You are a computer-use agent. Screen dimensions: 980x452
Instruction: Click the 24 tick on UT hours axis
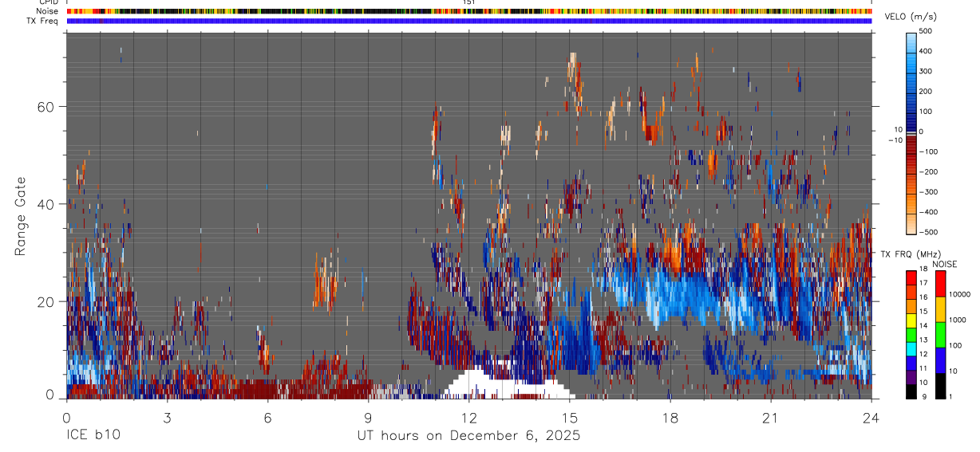(x=871, y=418)
